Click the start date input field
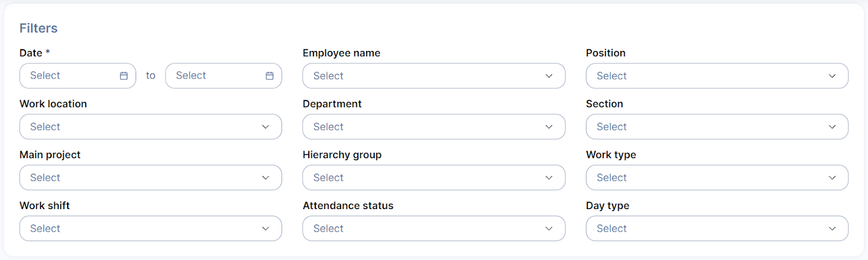This screenshot has width=868, height=260. point(71,76)
